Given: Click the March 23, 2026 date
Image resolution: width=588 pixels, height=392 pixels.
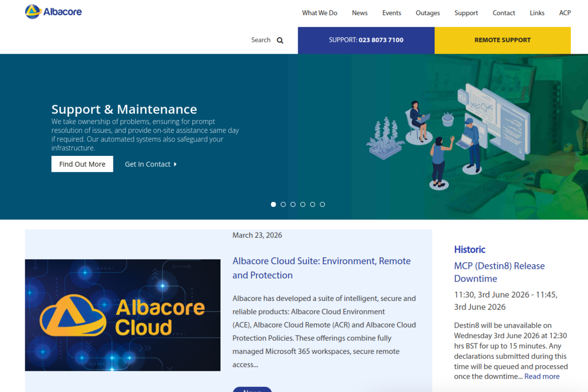Looking at the screenshot, I should click(x=257, y=235).
